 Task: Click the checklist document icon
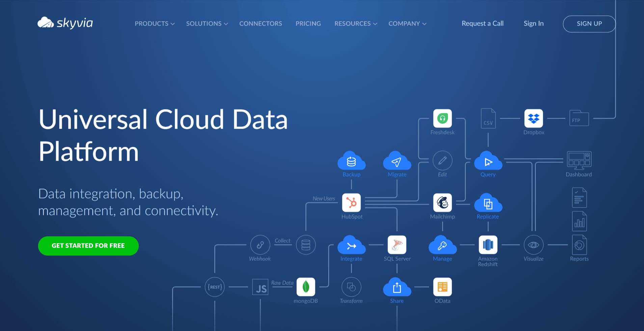[579, 198]
